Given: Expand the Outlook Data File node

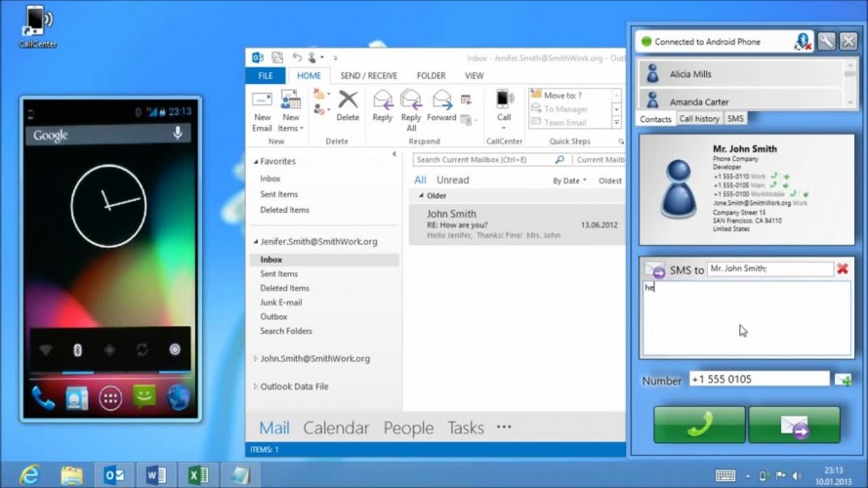Looking at the screenshot, I should 255,386.
